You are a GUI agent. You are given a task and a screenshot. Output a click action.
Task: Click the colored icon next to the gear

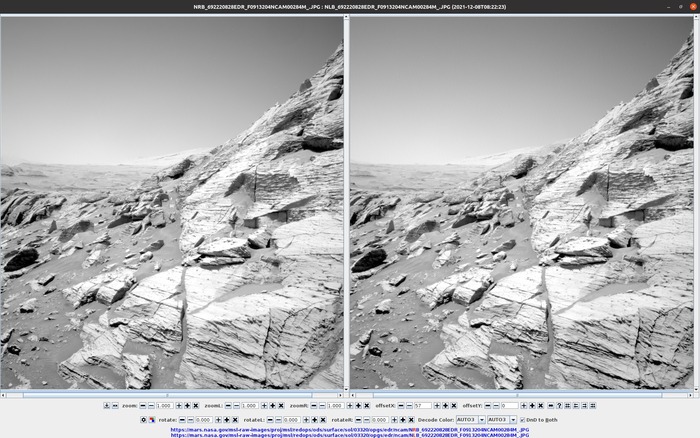(152, 419)
